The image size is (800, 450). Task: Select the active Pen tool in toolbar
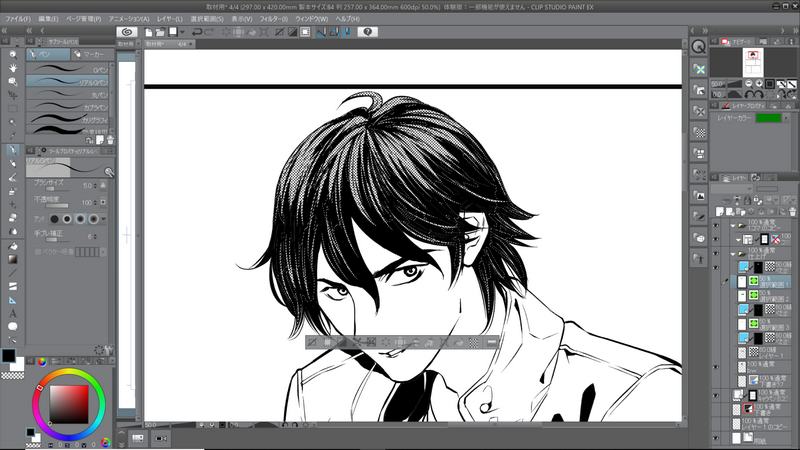point(13,150)
